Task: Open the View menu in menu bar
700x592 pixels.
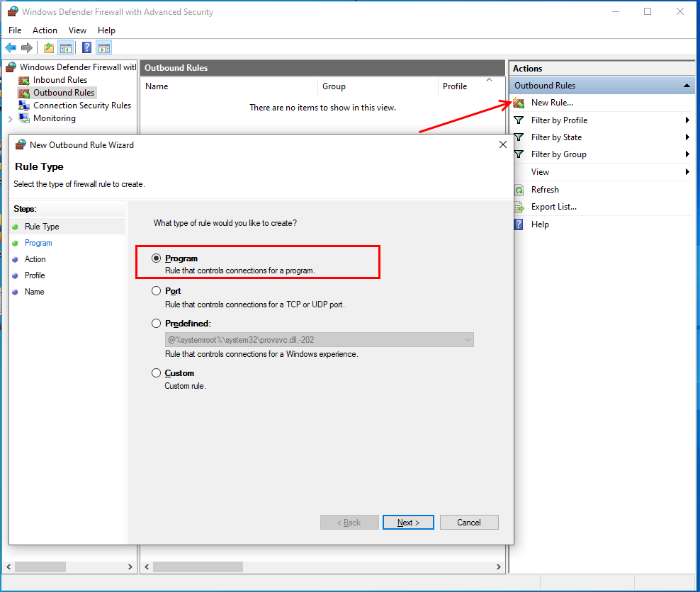Action: point(77,30)
